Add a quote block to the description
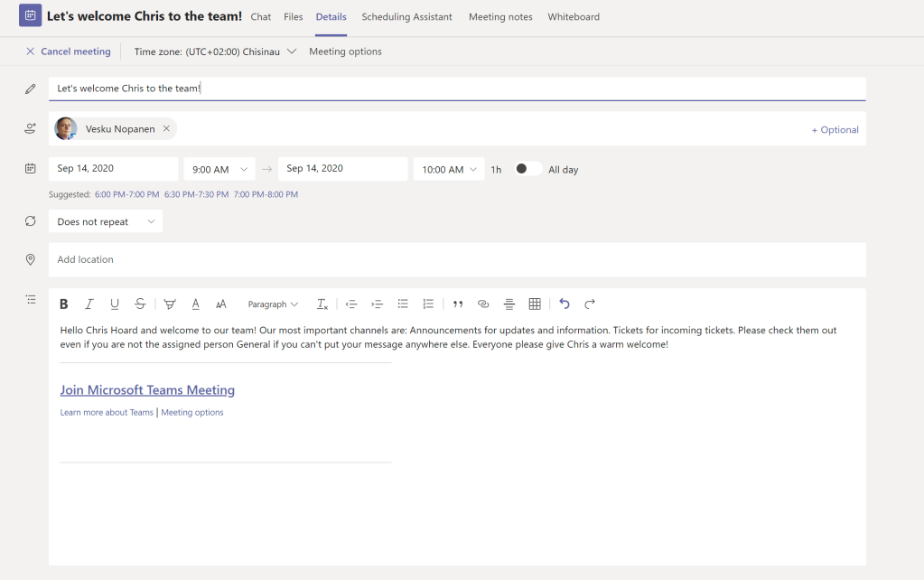The height and width of the screenshot is (580, 924). (458, 304)
